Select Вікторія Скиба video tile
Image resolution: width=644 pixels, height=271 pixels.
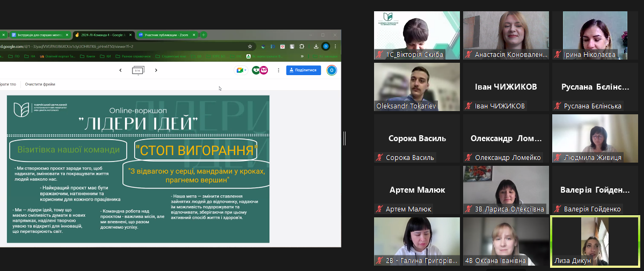pos(417,35)
